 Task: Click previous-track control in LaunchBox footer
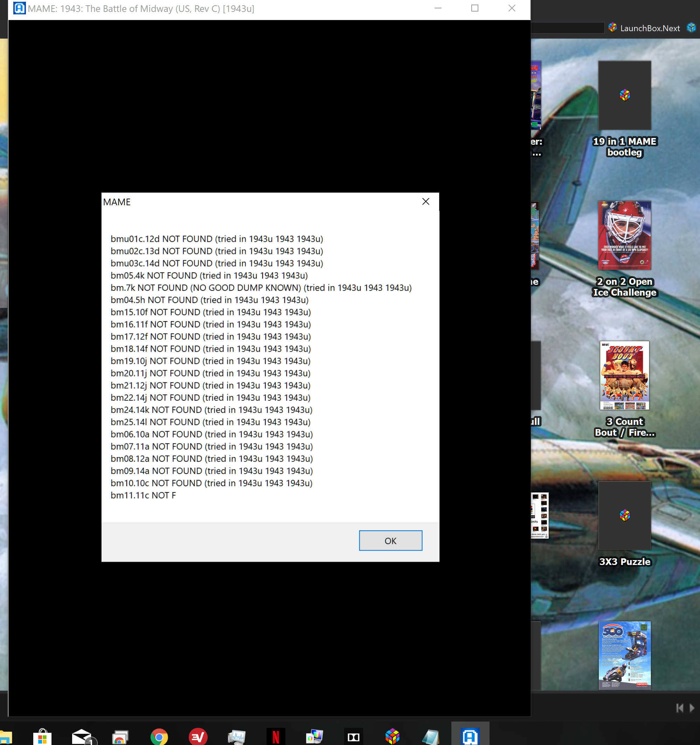(x=680, y=708)
